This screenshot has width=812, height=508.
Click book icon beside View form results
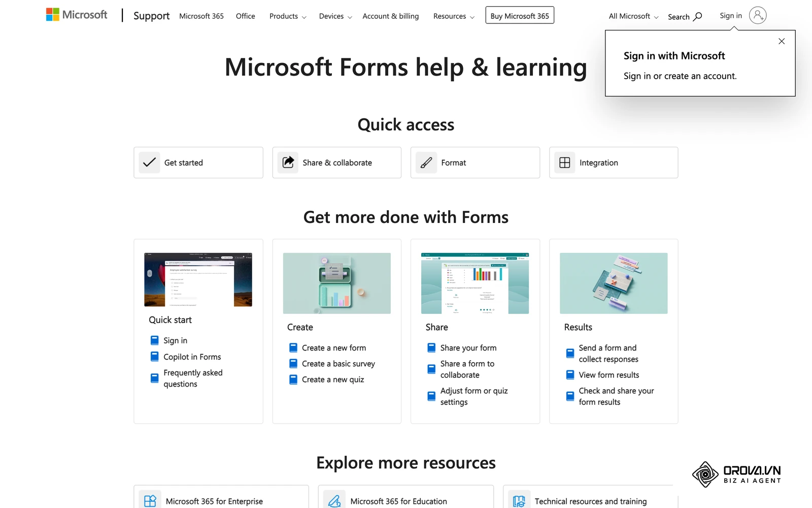tap(570, 375)
